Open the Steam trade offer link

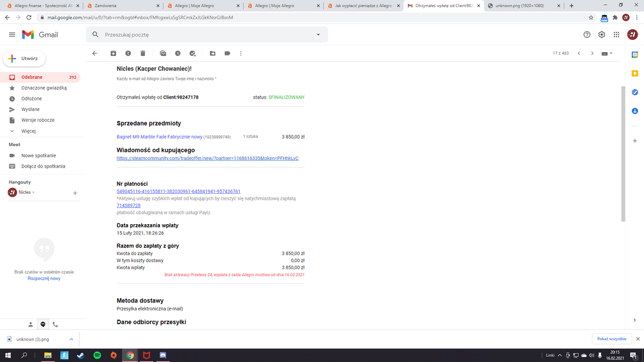(207, 158)
